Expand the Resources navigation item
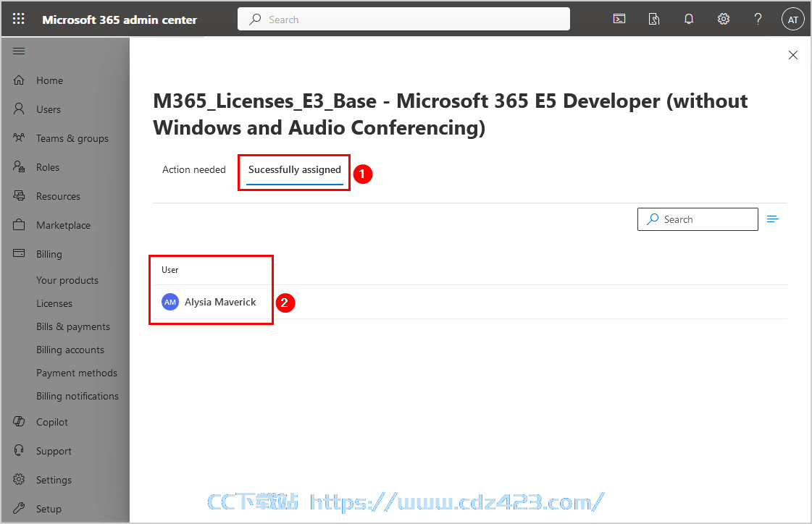The width and height of the screenshot is (812, 524). 58,196
